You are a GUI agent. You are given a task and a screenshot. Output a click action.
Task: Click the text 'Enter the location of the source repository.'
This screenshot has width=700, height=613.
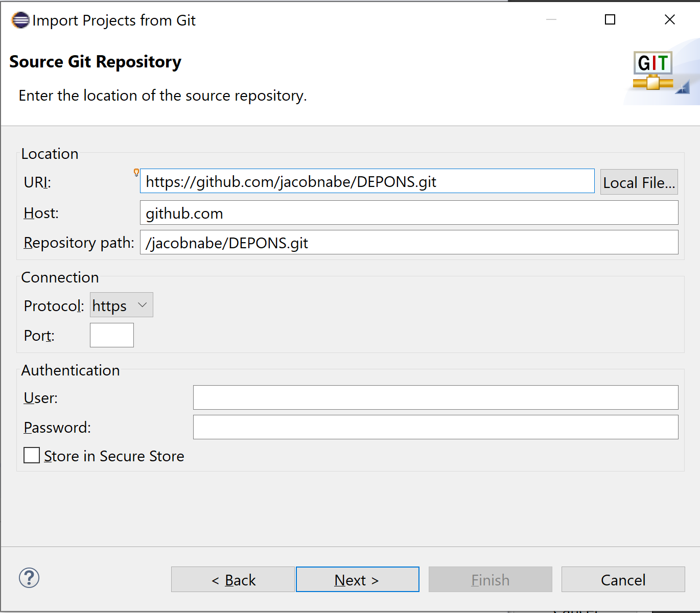tap(163, 96)
